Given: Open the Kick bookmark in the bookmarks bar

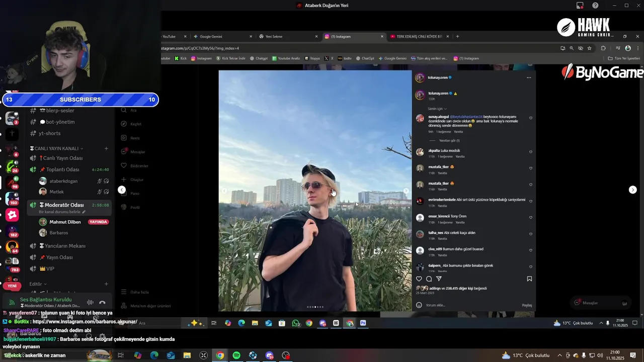Looking at the screenshot, I should pyautogui.click(x=181, y=58).
